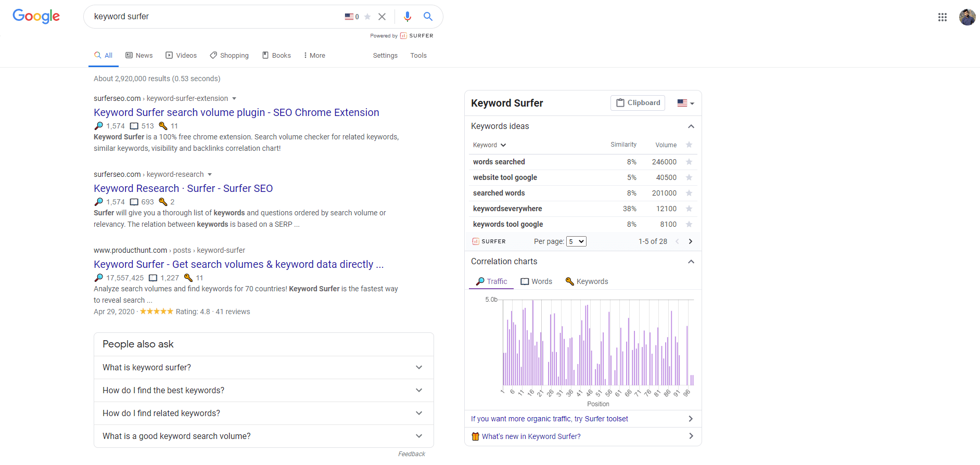Open More search categories menu
Image resolution: width=980 pixels, height=465 pixels.
314,56
